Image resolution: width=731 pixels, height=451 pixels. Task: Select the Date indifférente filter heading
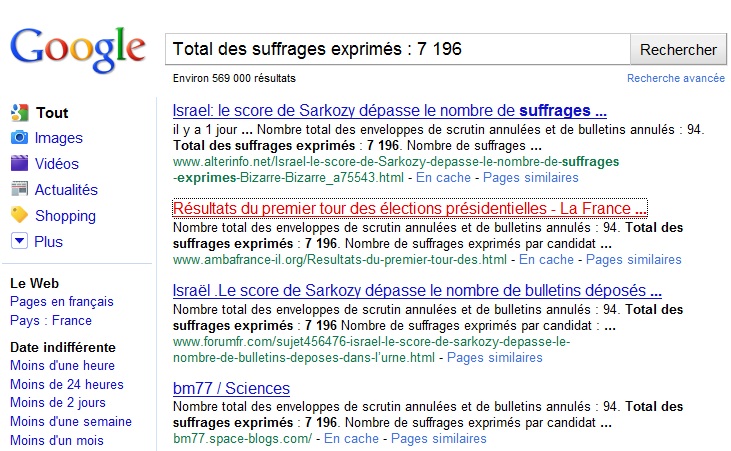(x=62, y=347)
